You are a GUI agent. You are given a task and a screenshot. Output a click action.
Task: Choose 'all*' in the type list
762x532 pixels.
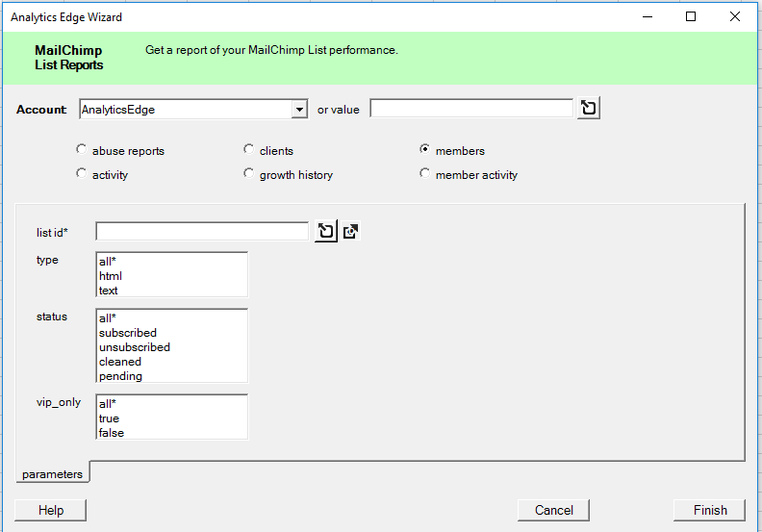click(x=171, y=262)
